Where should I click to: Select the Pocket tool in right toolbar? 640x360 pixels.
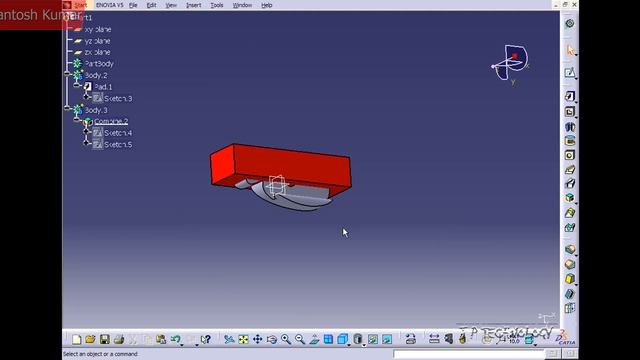(570, 111)
